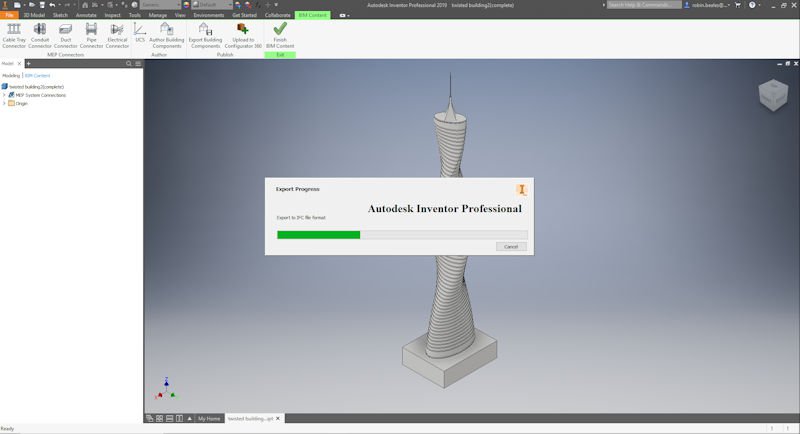Switch to the Collaborate ribbon tab
Screen dimensions: 800x434
tap(278, 15)
